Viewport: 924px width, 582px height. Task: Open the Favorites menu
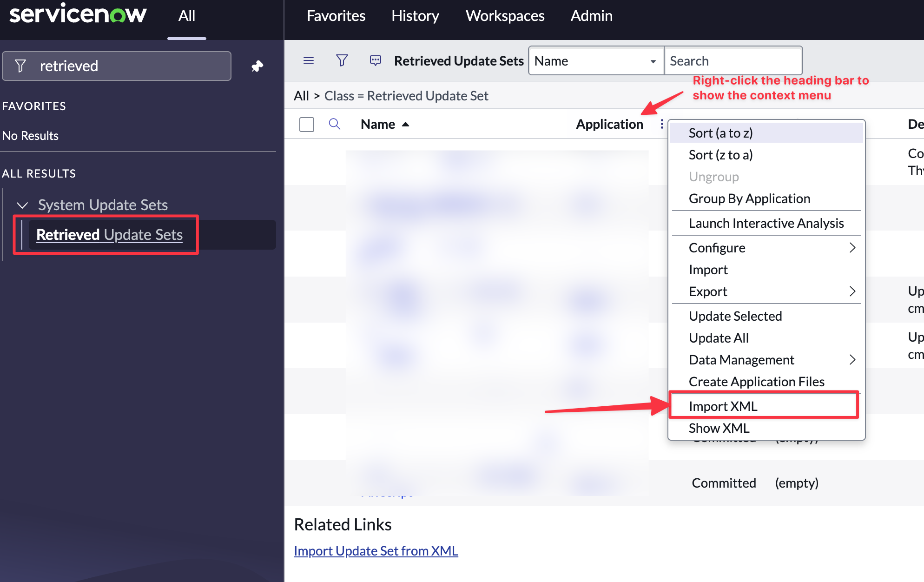(336, 16)
